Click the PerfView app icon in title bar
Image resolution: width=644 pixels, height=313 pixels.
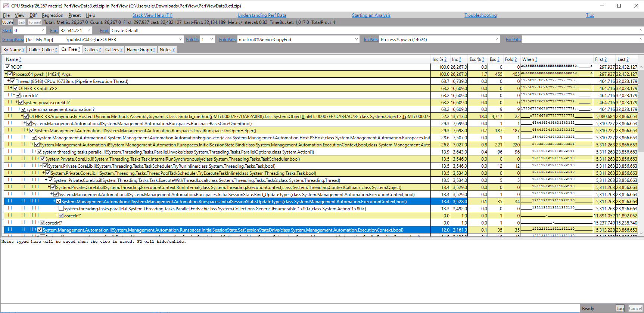point(6,6)
